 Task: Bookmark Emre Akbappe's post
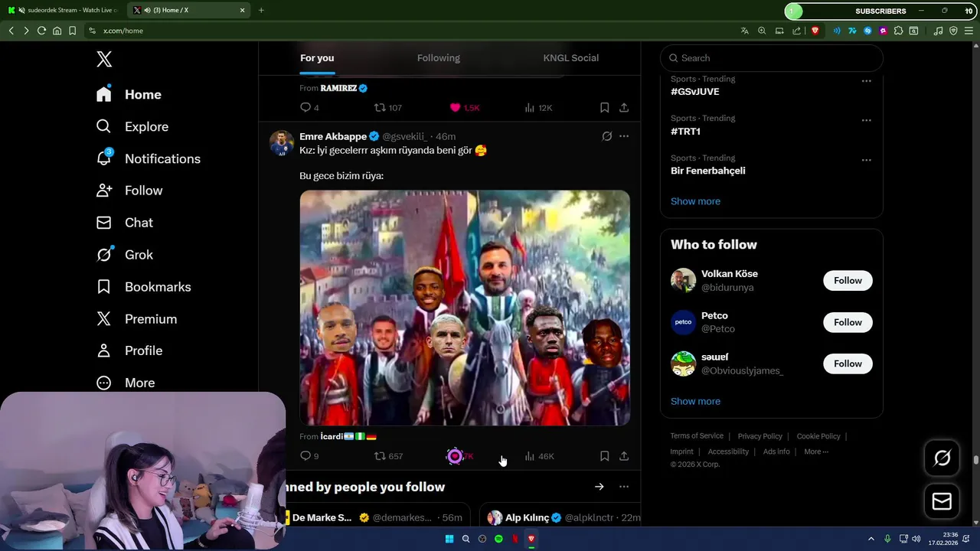pos(604,456)
